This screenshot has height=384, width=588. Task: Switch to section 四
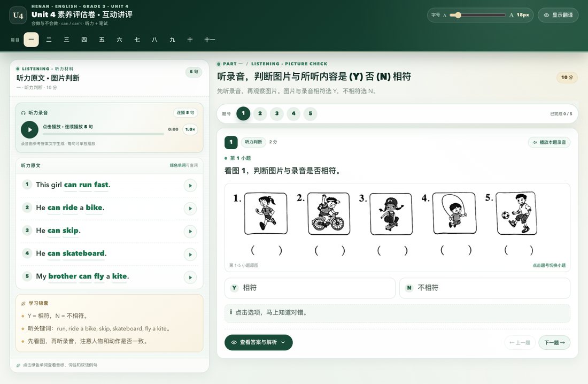(x=84, y=40)
